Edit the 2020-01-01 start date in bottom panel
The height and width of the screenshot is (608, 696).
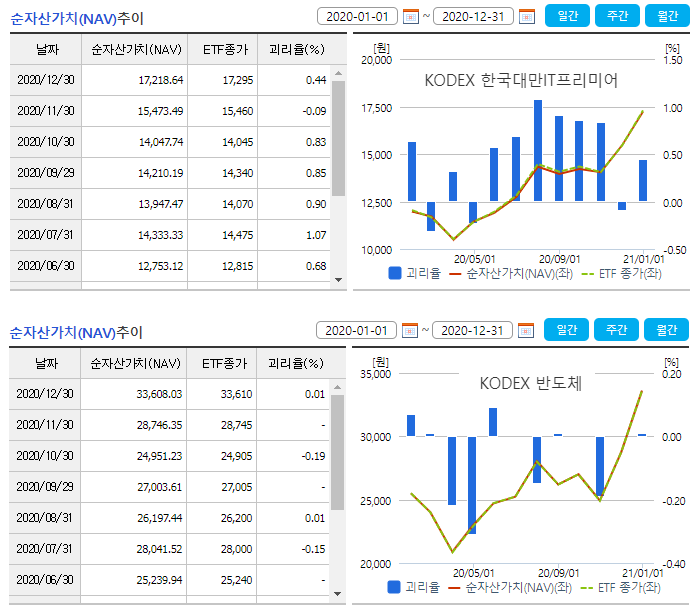pos(356,330)
